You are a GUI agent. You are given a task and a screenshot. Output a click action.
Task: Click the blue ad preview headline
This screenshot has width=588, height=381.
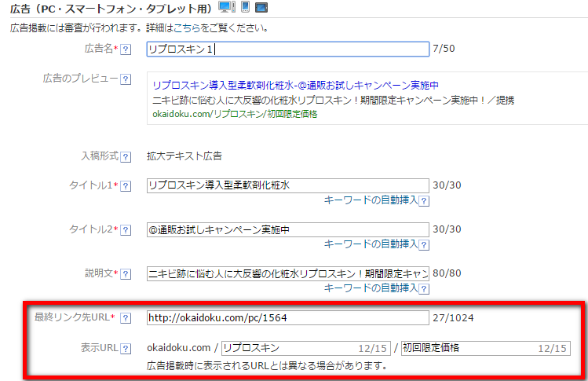click(295, 85)
